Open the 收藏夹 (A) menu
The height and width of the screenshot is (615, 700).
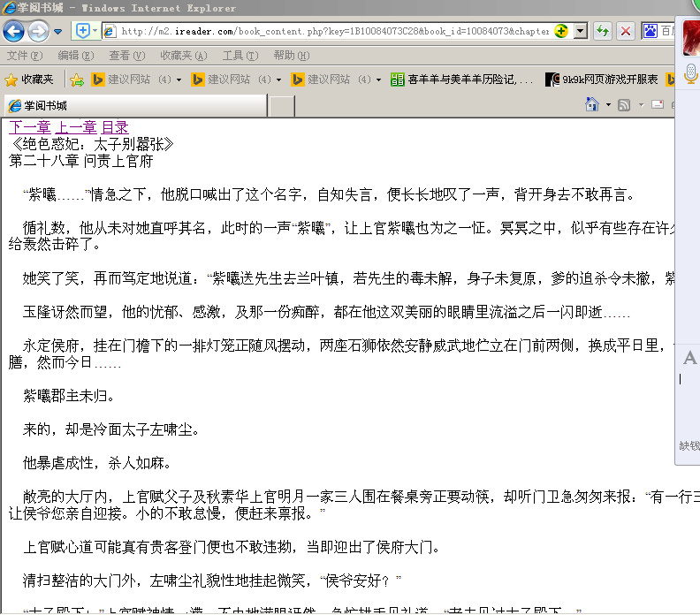point(184,56)
